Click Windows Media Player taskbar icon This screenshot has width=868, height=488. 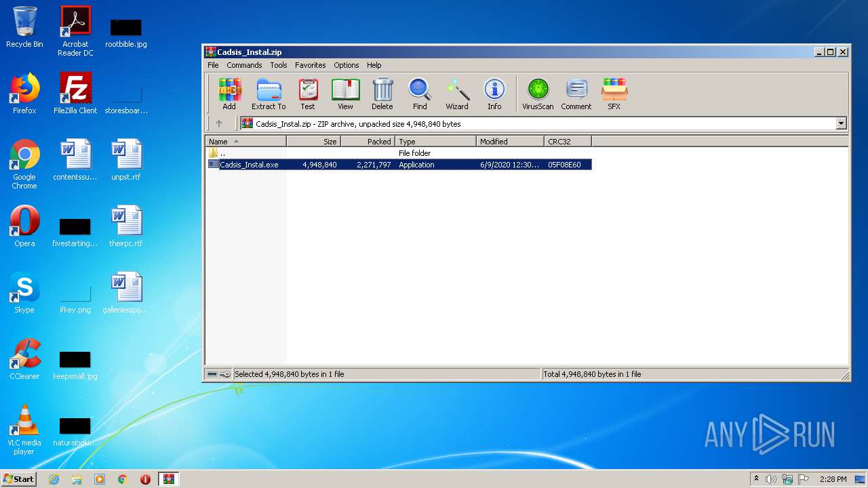click(x=100, y=479)
